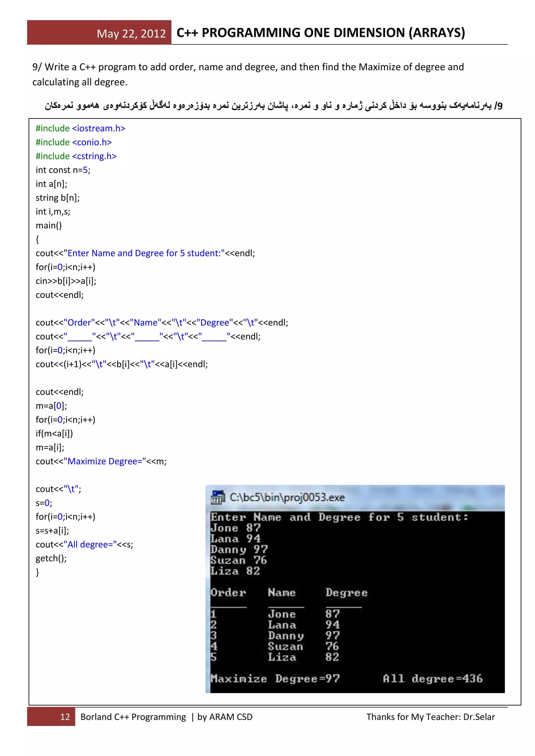Click the cout line printing underscores

pos(148,336)
